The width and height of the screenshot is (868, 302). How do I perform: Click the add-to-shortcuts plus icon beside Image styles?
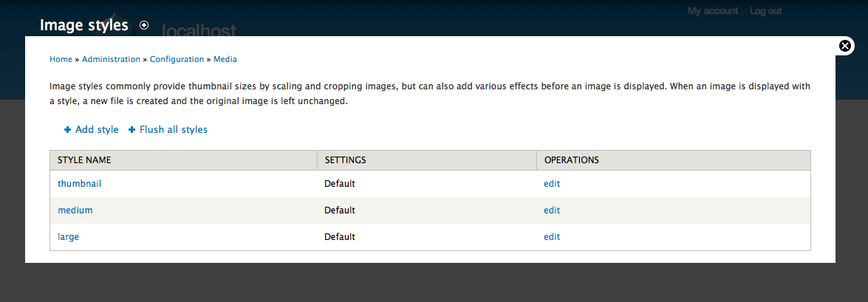point(144,25)
